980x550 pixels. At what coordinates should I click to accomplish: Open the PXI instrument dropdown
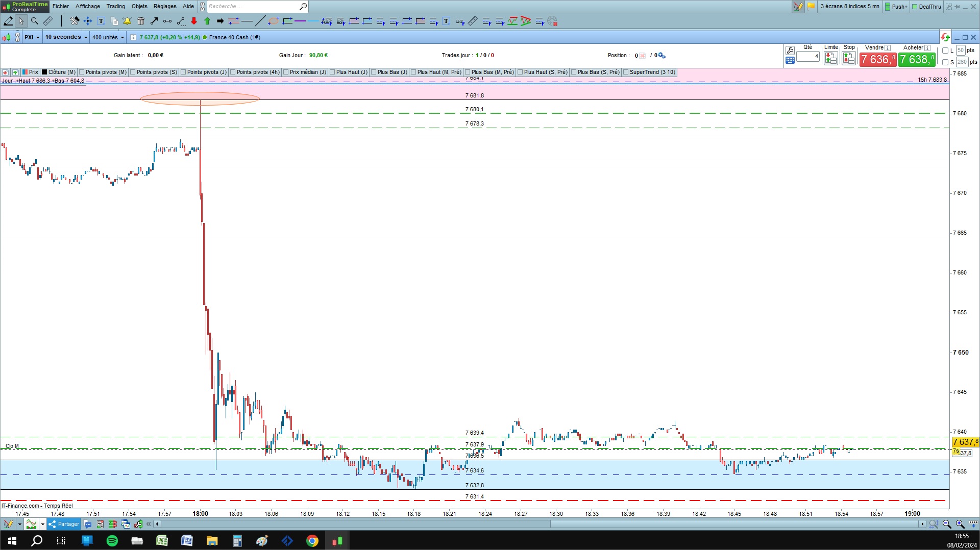point(32,37)
